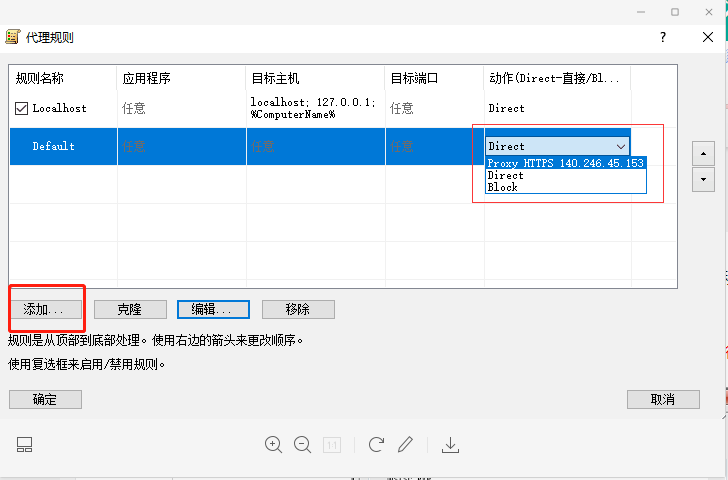728x480 pixels.
Task: Rotate the image with the rotate icon
Action: [376, 444]
